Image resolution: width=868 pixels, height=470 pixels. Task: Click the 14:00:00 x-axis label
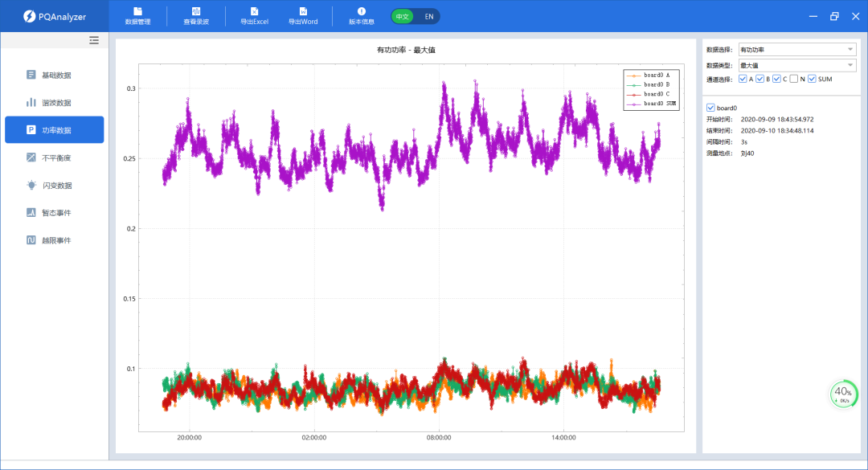coord(563,437)
